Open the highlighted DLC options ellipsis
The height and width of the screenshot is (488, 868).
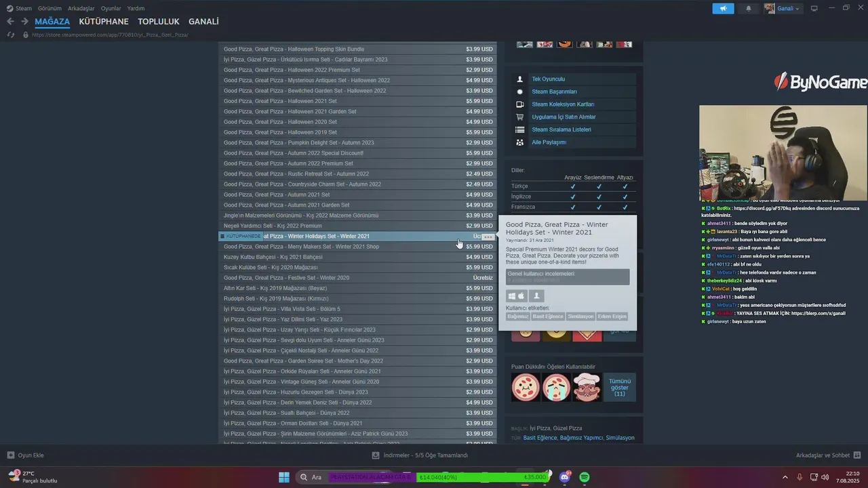(x=488, y=237)
